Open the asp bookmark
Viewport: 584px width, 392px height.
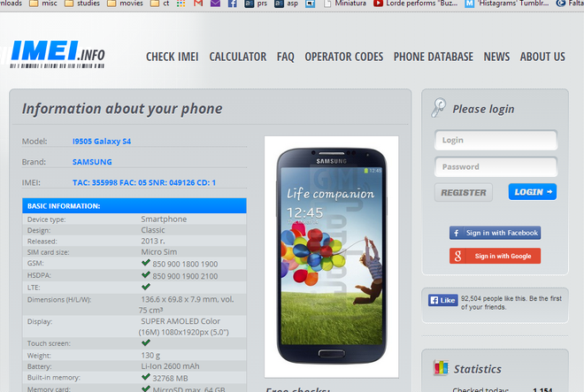287,4
